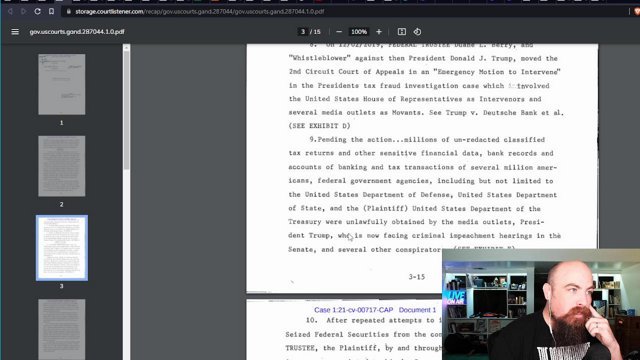Click the courtlistener URL address bar
This screenshot has width=640, height=360.
point(200,11)
